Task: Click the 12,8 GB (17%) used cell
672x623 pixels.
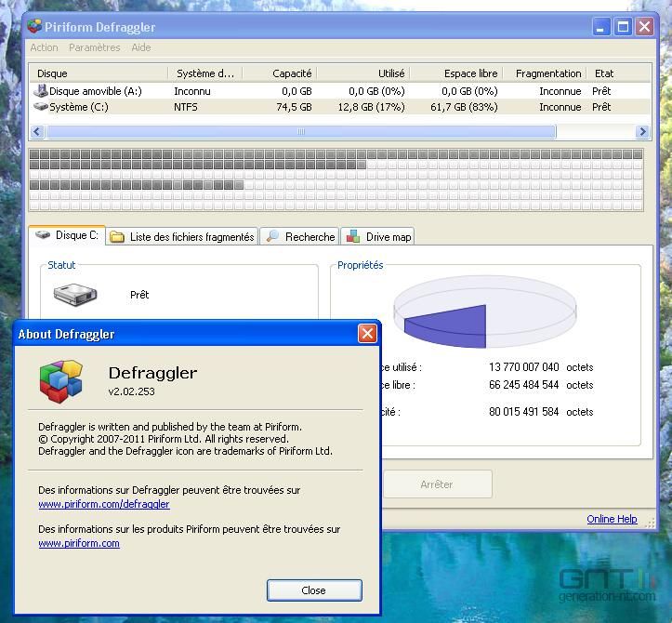Action: tap(371, 107)
